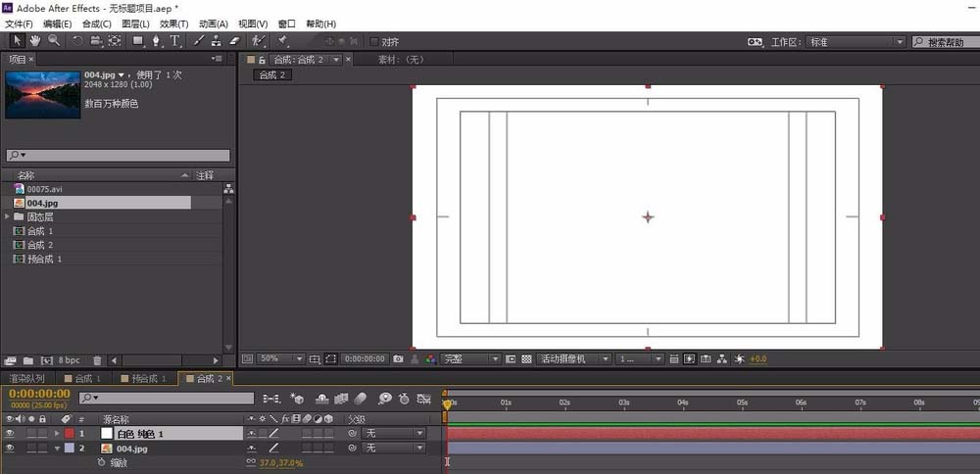Image resolution: width=980 pixels, height=474 pixels.
Task: Open the 完整 resolution dropdown
Action: click(470, 359)
